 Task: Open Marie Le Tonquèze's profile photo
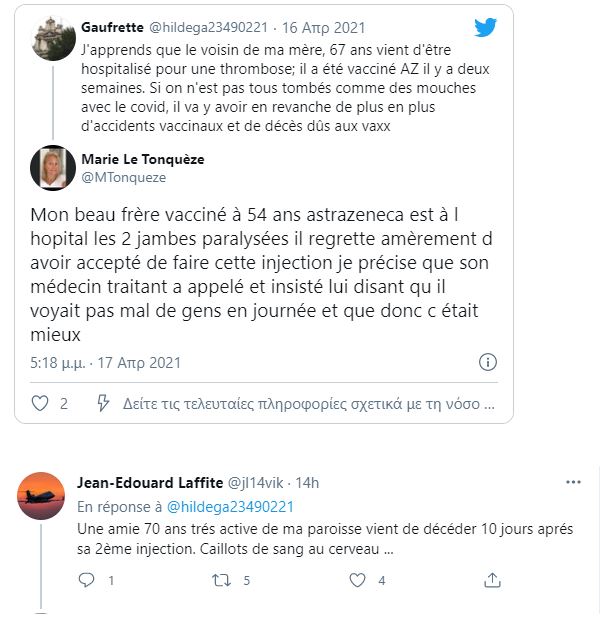click(49, 167)
